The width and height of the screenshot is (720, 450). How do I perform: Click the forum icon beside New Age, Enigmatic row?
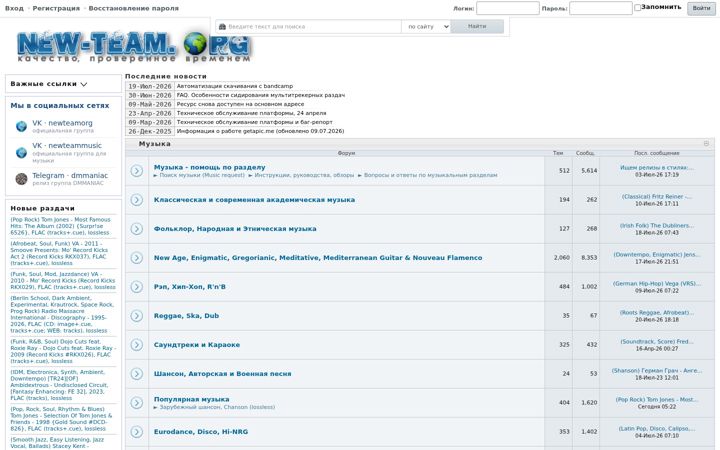point(136,258)
